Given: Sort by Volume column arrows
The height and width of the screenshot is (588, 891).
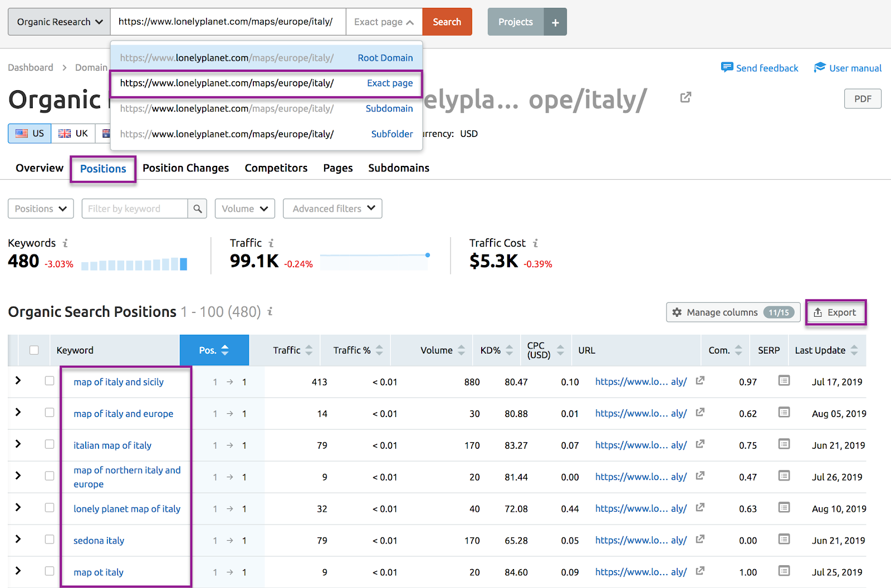Looking at the screenshot, I should (461, 350).
